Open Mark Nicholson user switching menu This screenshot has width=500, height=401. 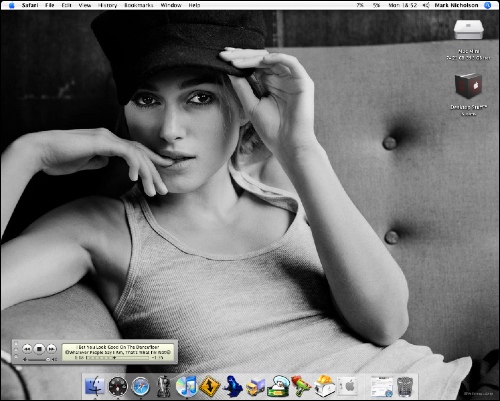tap(456, 5)
